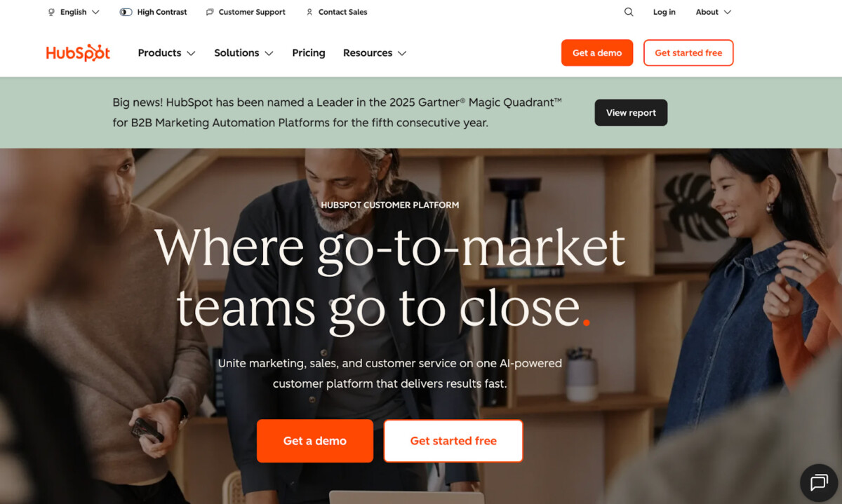842x504 pixels.
Task: Click the Contact Sales person icon
Action: coord(309,12)
